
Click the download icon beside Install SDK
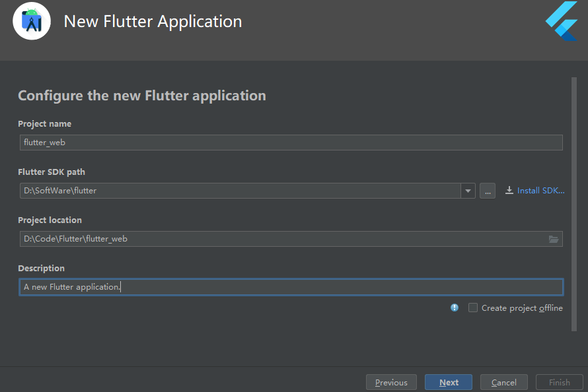[x=509, y=190]
